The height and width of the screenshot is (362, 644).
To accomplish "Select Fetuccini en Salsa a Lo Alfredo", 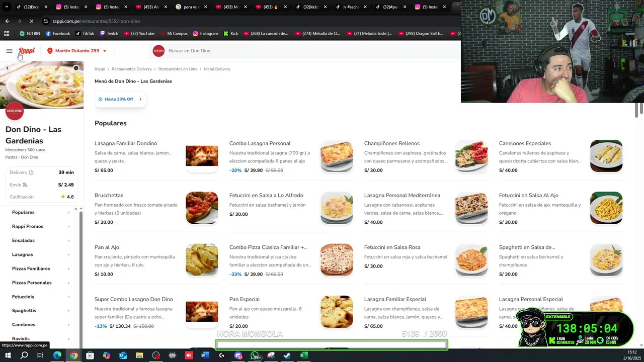I will click(x=266, y=195).
